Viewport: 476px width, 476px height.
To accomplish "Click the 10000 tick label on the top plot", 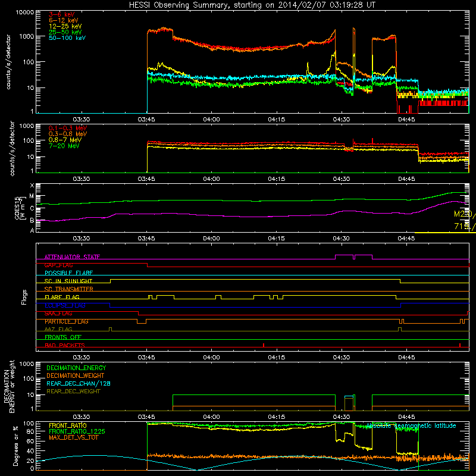I will pos(25,12).
